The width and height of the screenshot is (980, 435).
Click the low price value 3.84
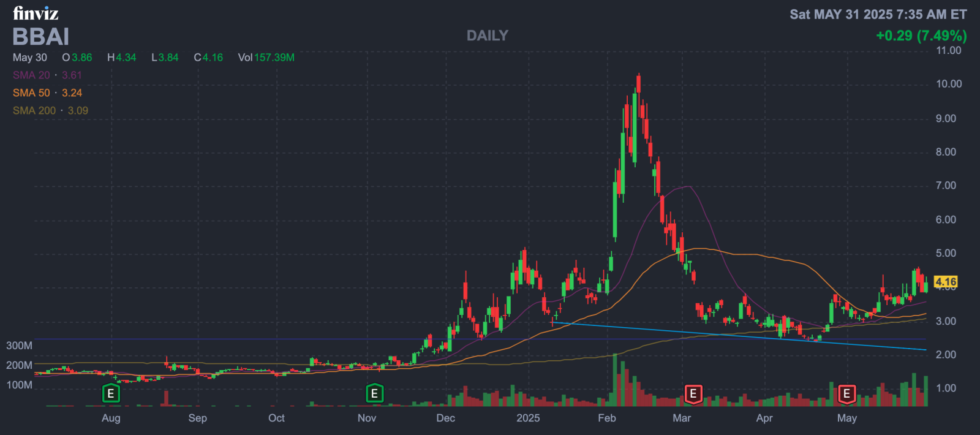click(168, 57)
